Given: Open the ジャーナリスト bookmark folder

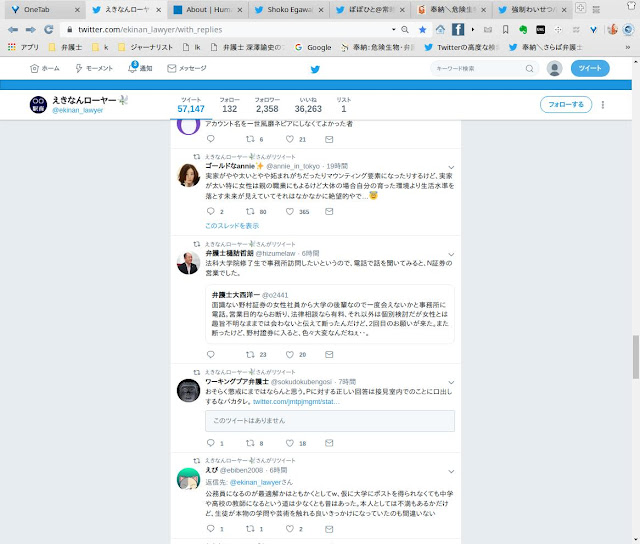Looking at the screenshot, I should (x=146, y=47).
